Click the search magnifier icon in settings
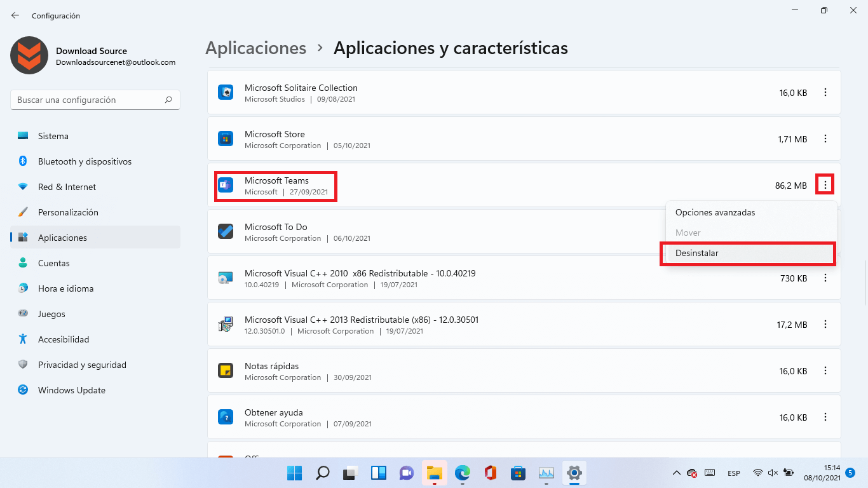This screenshot has width=868, height=488. point(168,100)
